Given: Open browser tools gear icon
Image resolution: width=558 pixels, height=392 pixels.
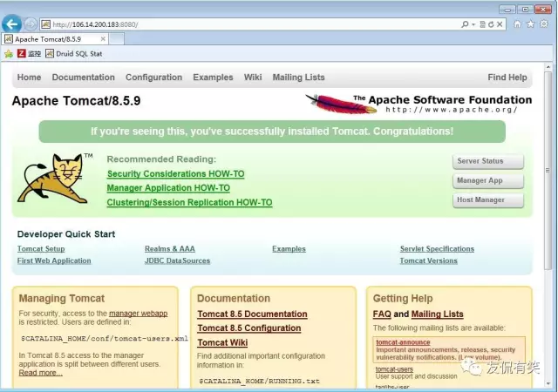Looking at the screenshot, I should click(544, 24).
